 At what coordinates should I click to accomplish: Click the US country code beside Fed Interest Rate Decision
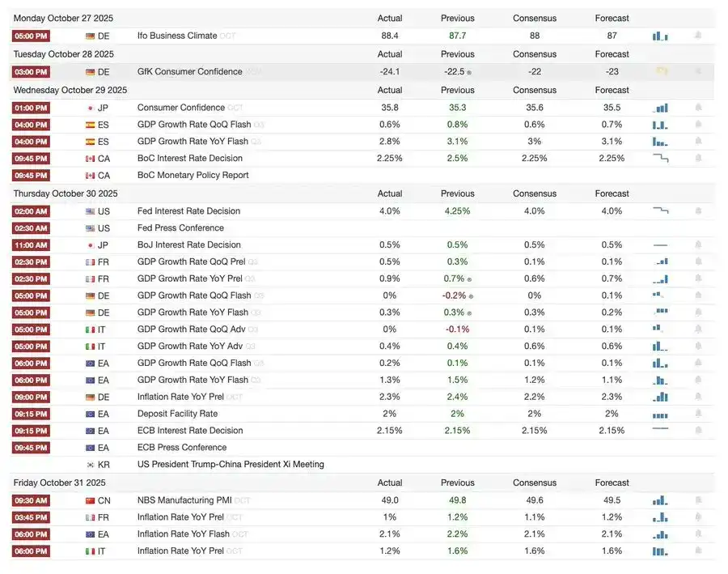(104, 211)
